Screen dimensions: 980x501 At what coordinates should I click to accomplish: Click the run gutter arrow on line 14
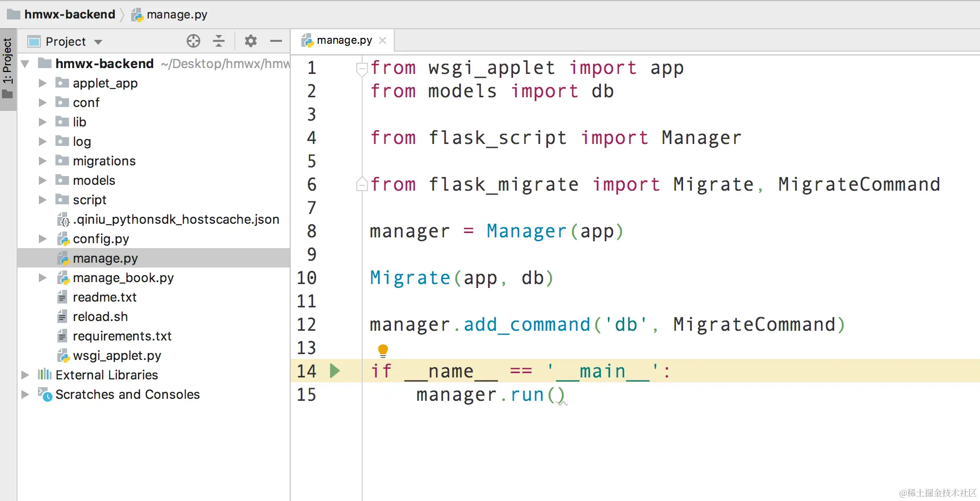coord(334,371)
